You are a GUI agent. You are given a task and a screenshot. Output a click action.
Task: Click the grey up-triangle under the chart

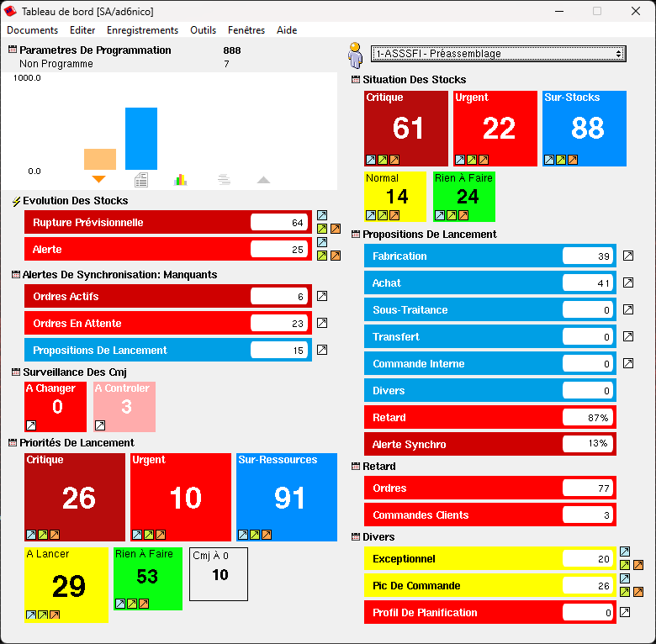pos(264,179)
